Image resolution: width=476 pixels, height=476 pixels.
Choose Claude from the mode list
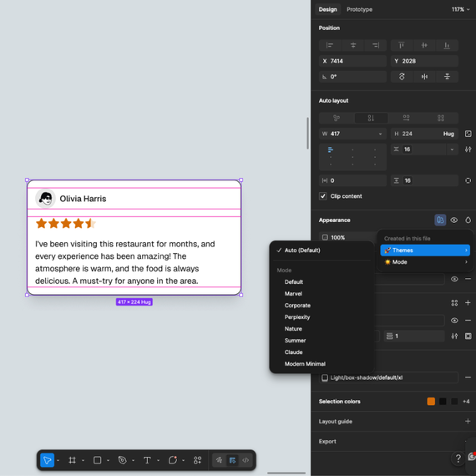[294, 352]
